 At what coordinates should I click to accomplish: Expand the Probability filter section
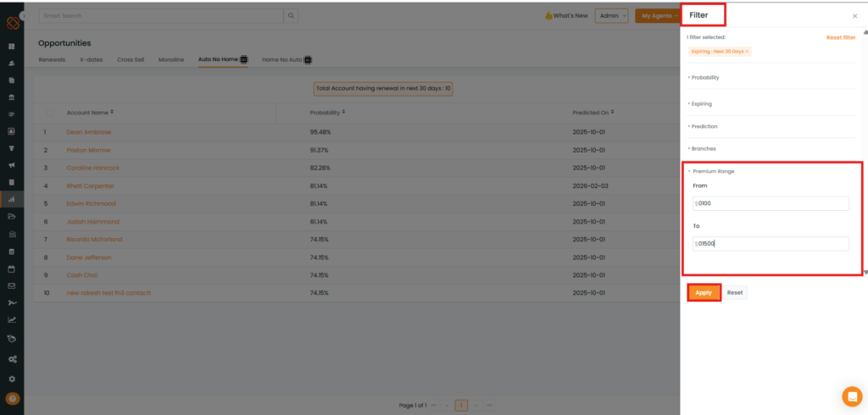coord(705,78)
